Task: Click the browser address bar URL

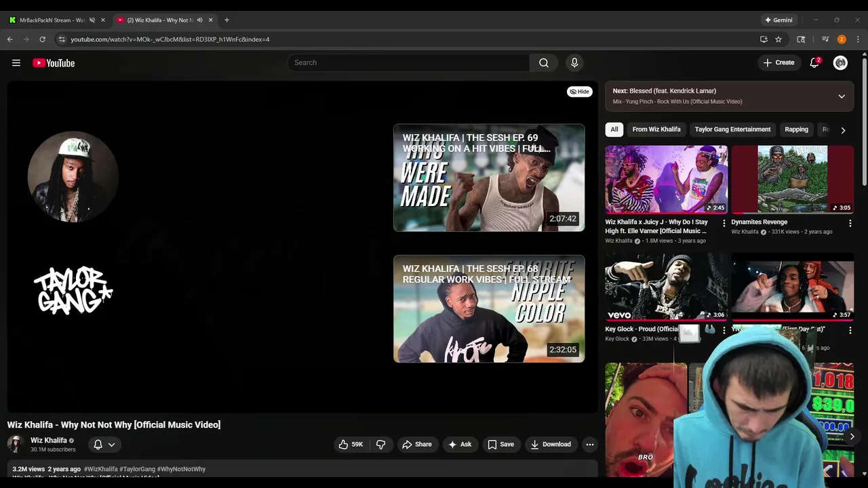Action: click(x=170, y=39)
